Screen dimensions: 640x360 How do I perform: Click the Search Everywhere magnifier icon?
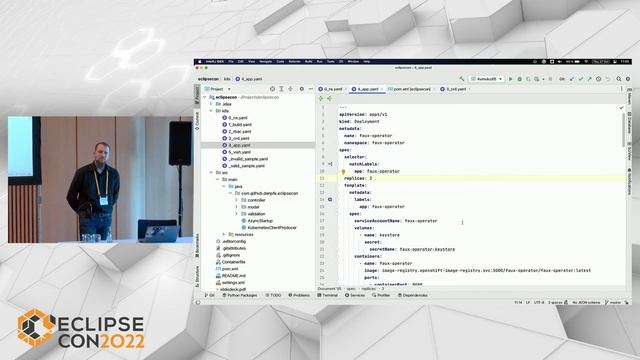[619, 79]
